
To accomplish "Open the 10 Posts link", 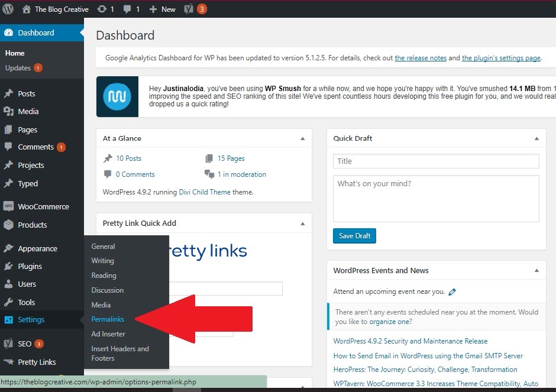I will point(129,158).
